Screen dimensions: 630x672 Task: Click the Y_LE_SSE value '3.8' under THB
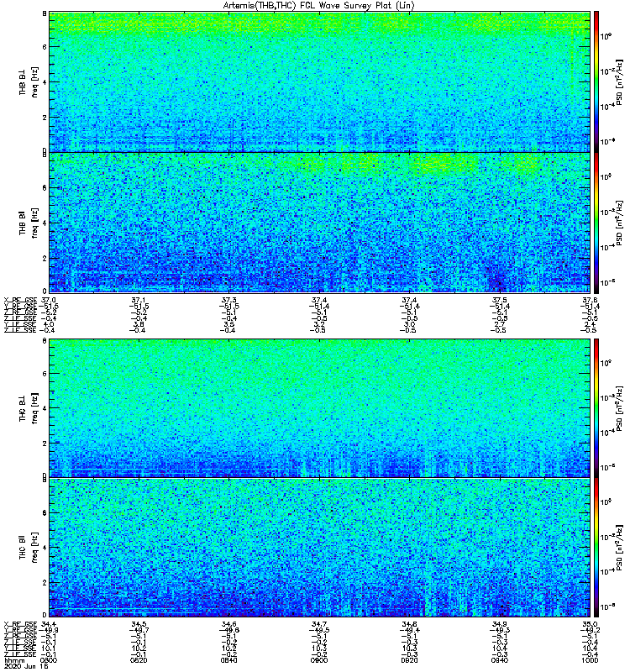(x=139, y=324)
